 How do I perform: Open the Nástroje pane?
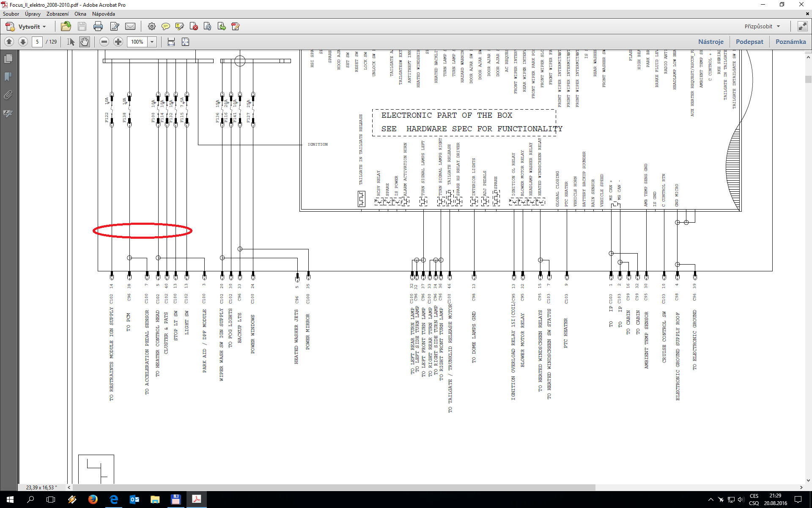click(710, 42)
